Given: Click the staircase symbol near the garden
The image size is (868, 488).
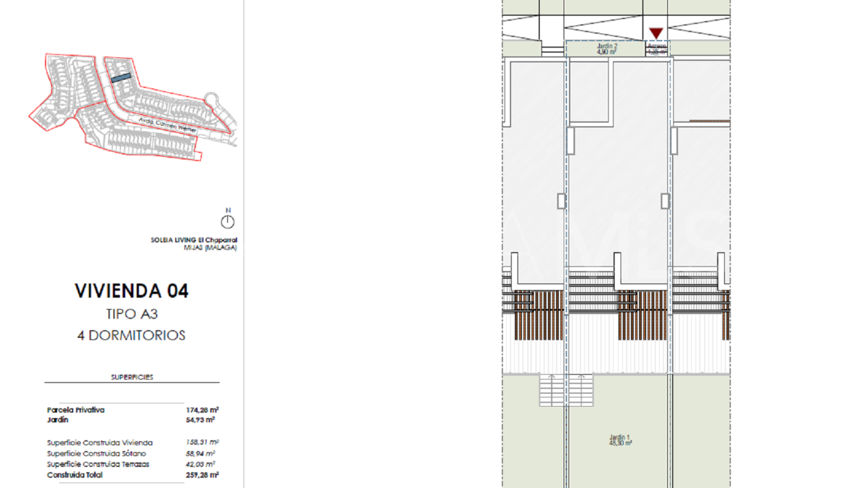Looking at the screenshot, I should click(x=566, y=390).
